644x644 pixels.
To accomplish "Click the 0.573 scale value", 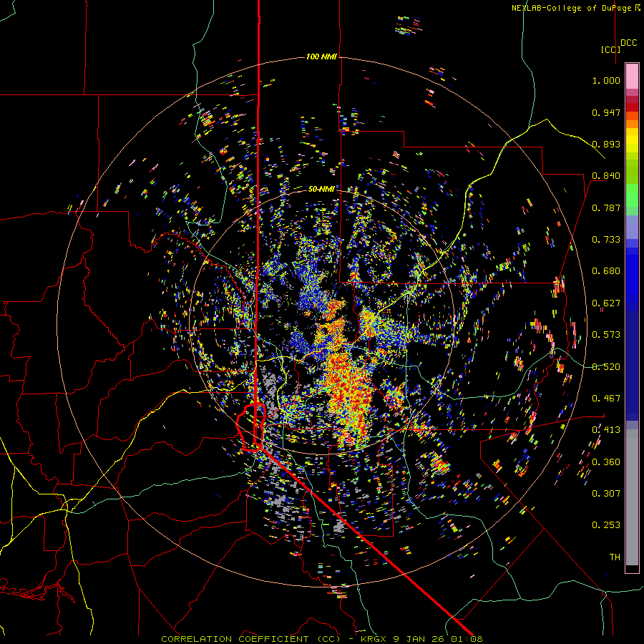I will 606,335.
